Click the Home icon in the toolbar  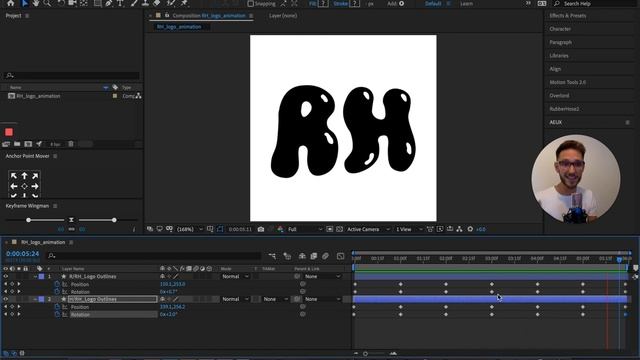pos(11,3)
